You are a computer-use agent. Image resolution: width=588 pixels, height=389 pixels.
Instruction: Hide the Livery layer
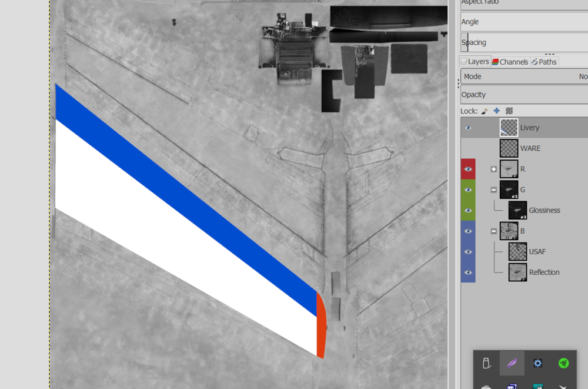(468, 128)
